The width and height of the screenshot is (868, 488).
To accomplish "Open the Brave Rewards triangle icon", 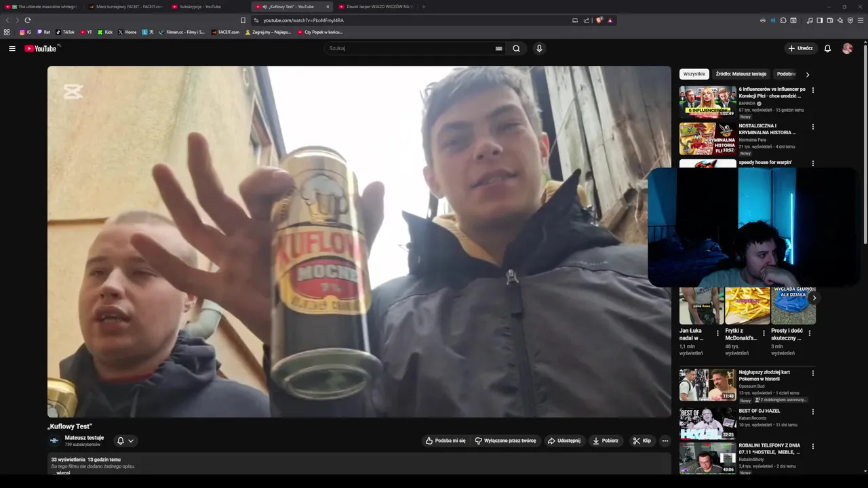I will tap(610, 20).
